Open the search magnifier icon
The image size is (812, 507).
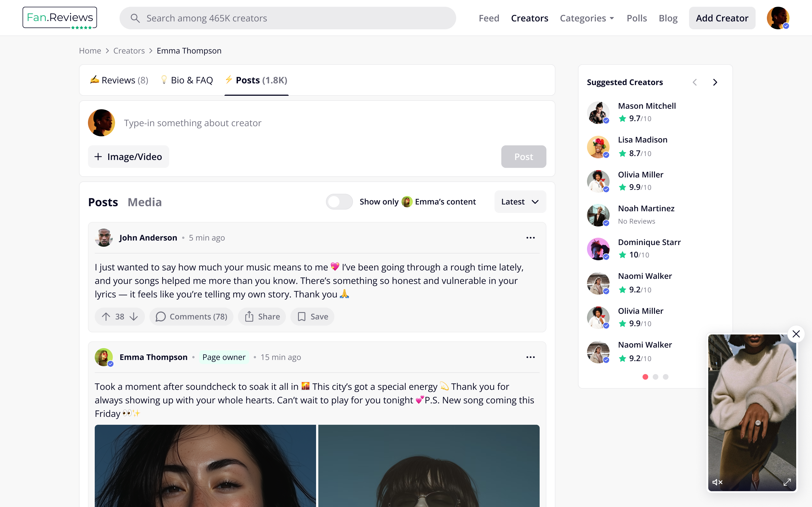136,18
